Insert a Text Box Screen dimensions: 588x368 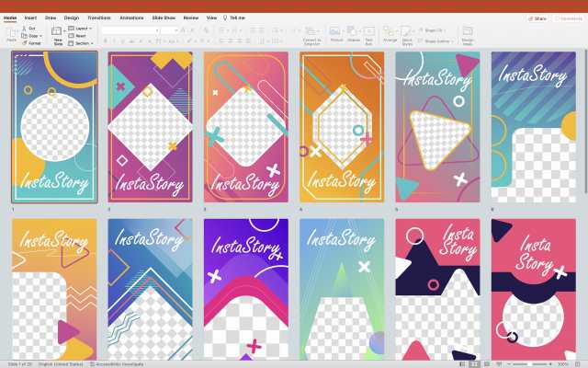click(x=369, y=33)
